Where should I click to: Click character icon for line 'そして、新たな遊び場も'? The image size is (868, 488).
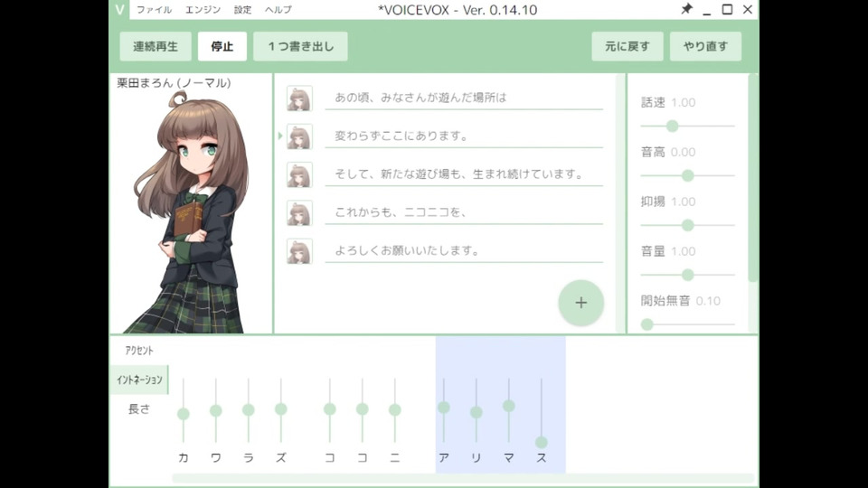click(x=299, y=174)
